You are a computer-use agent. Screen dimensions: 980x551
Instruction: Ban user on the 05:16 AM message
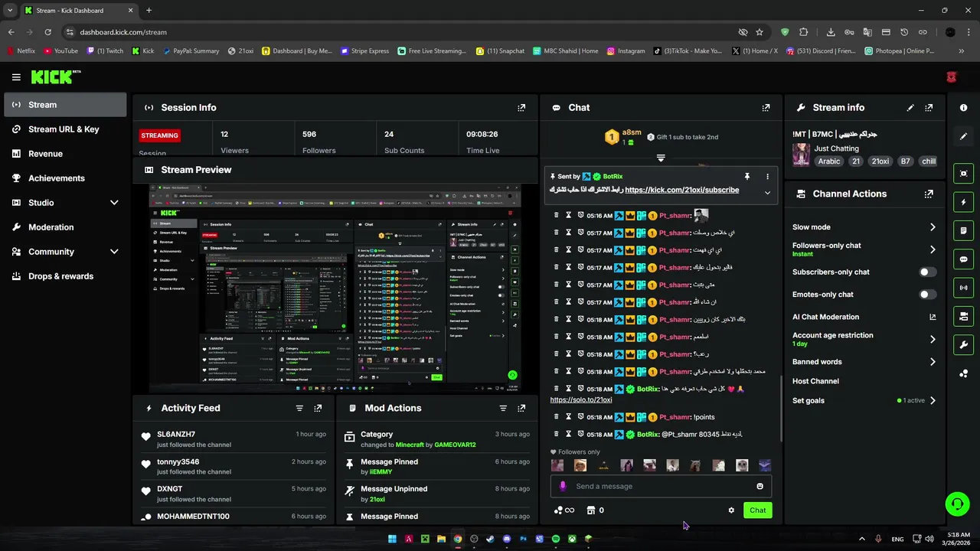pos(581,216)
